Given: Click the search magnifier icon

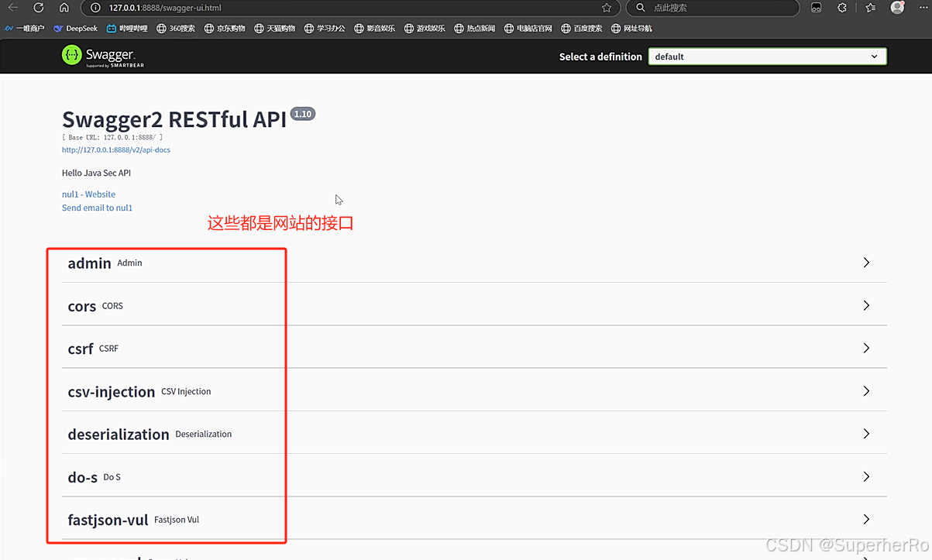Looking at the screenshot, I should (x=641, y=8).
